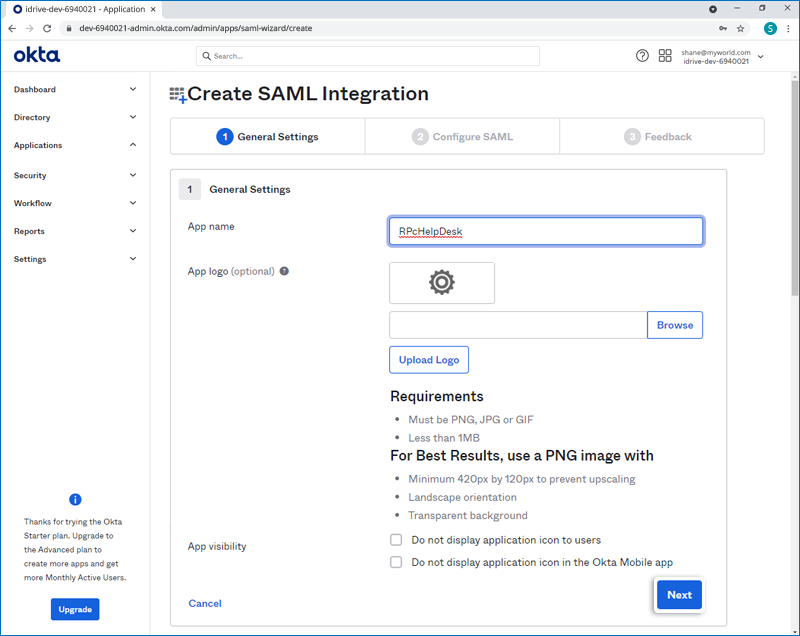Enable 'Do not display application icon to users'

(396, 540)
